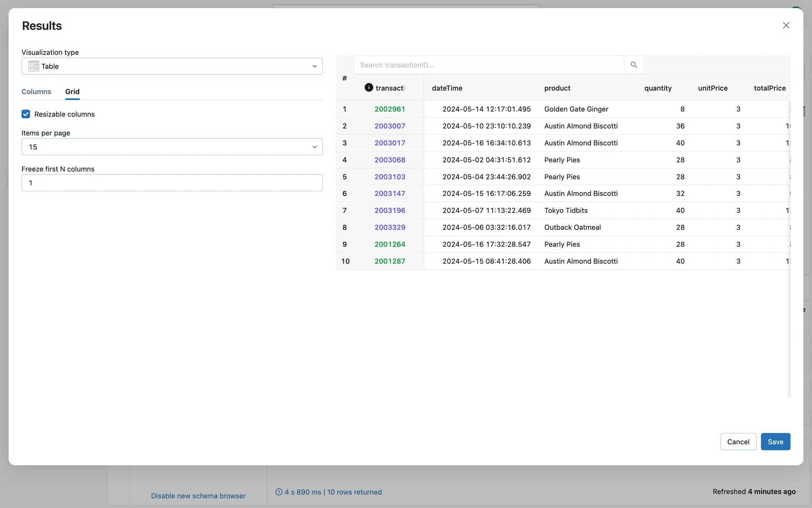
Task: Click Disable new schema browser link
Action: point(198,496)
